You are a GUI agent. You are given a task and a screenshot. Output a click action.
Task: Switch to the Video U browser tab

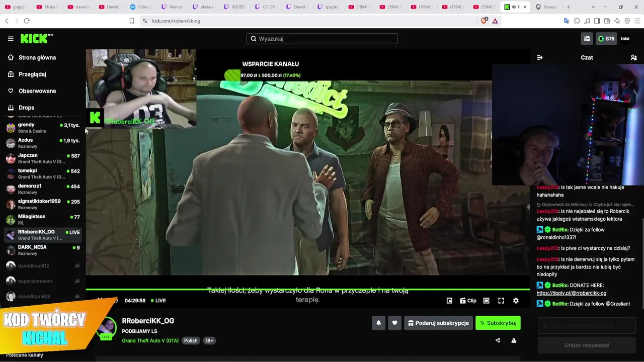[x=141, y=7]
